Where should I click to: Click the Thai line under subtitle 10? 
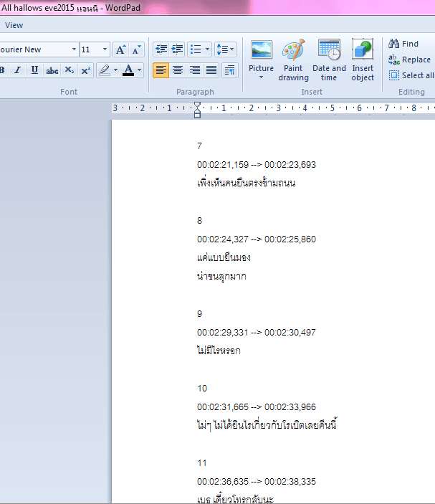[x=267, y=425]
